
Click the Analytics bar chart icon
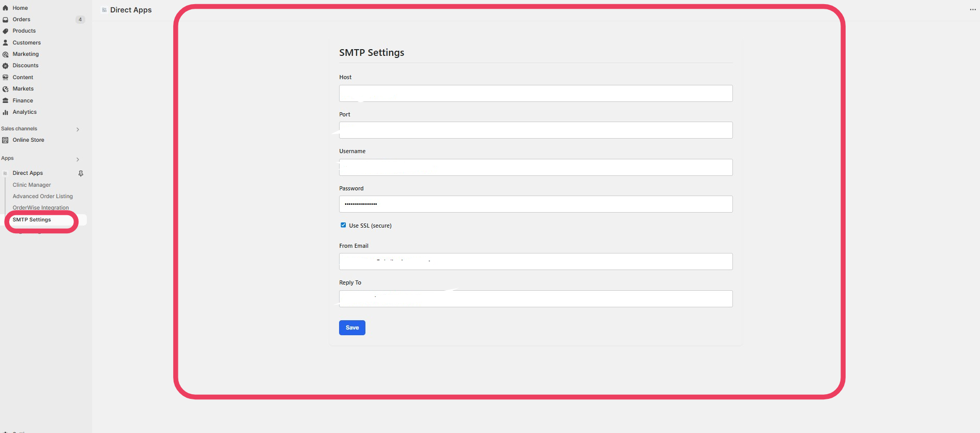5,112
